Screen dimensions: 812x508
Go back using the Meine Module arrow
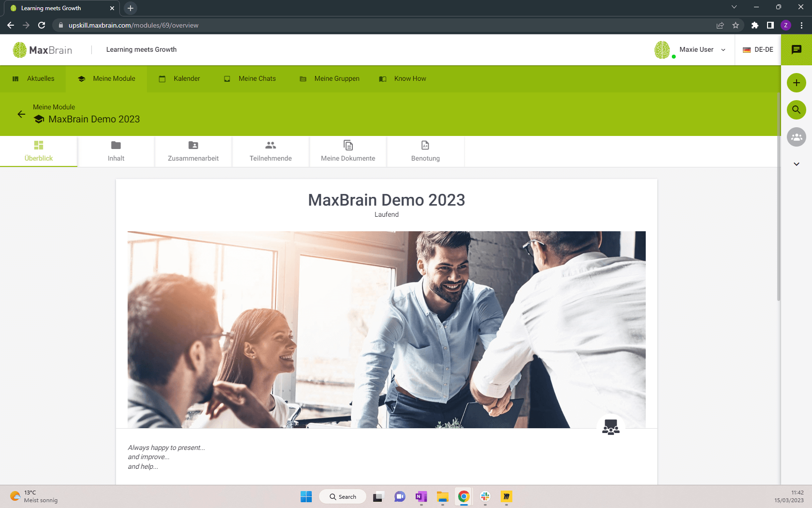(x=21, y=114)
